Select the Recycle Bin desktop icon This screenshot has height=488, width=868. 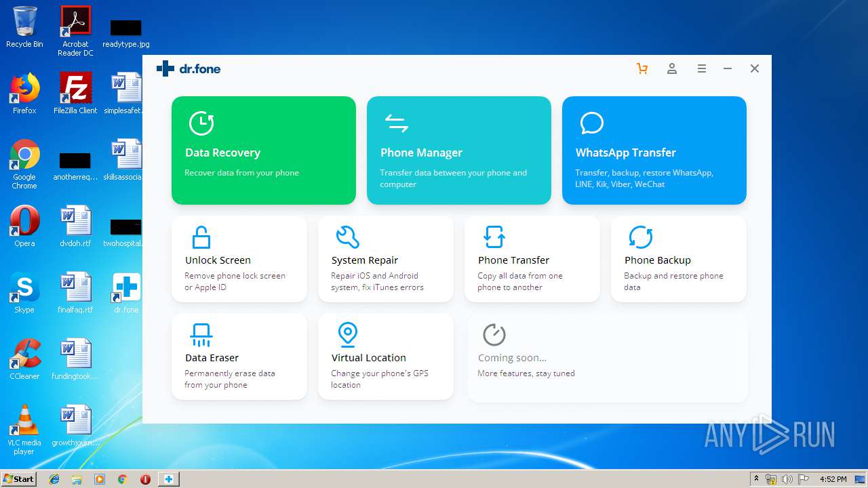[24, 27]
